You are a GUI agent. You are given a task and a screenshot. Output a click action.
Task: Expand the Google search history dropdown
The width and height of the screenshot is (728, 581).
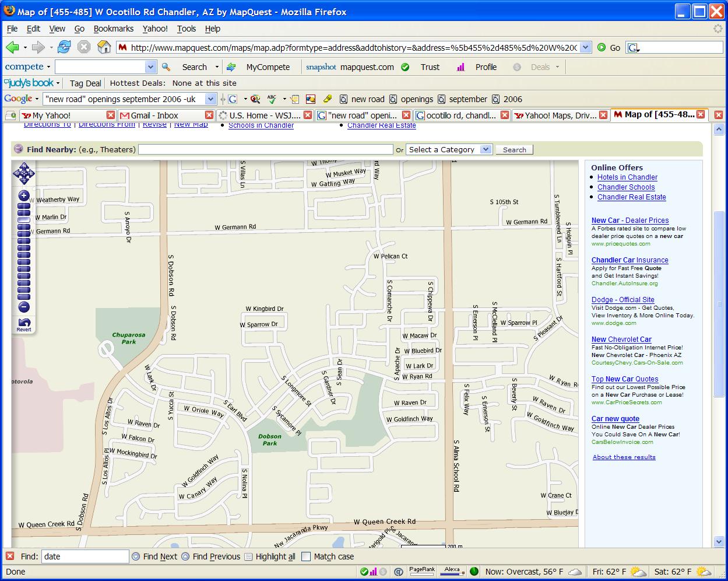[211, 99]
